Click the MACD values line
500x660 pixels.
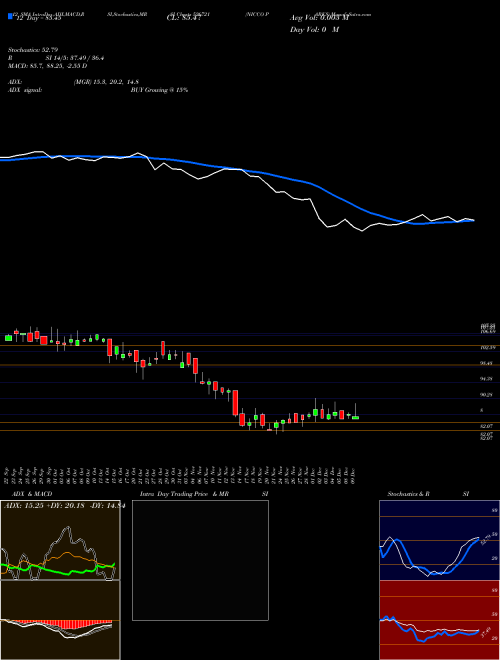pyautogui.click(x=48, y=66)
